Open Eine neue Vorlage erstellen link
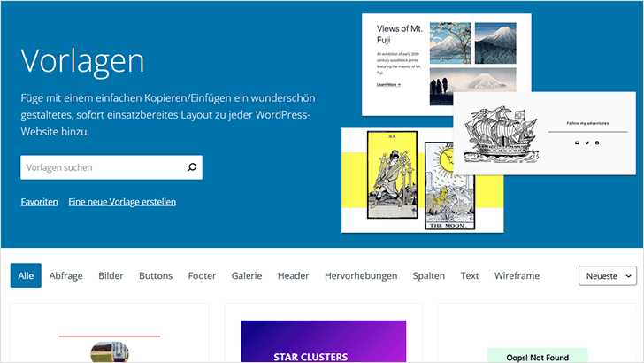644x363 pixels. point(122,202)
